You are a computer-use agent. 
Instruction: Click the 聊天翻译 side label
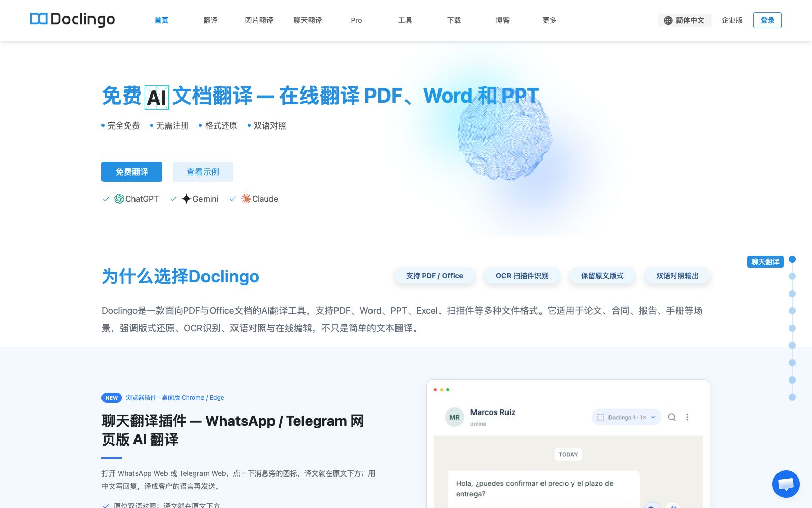tap(765, 262)
